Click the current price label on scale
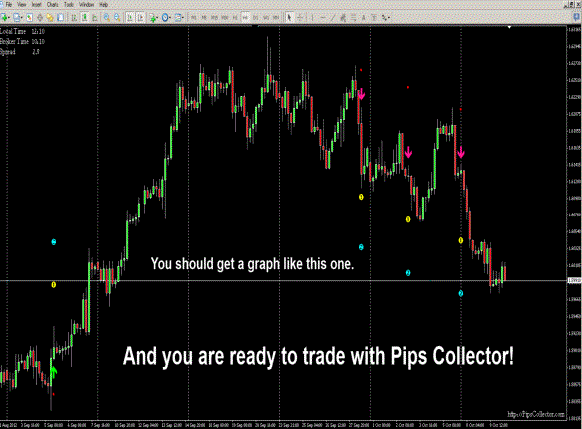582x429 pixels. pos(575,281)
